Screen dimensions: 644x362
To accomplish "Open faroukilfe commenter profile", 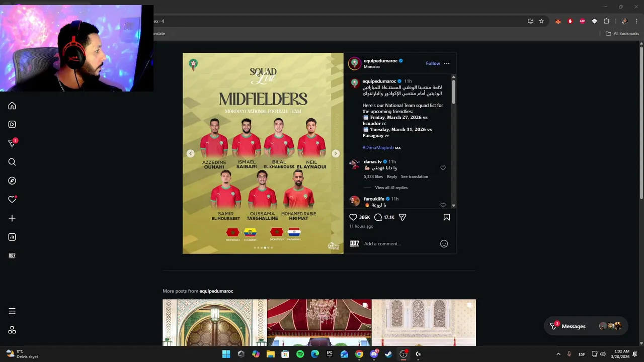I will (x=374, y=199).
